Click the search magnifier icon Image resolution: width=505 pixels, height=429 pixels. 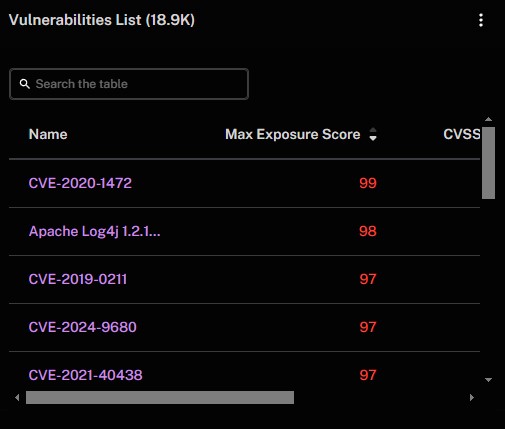pyautogui.click(x=25, y=84)
